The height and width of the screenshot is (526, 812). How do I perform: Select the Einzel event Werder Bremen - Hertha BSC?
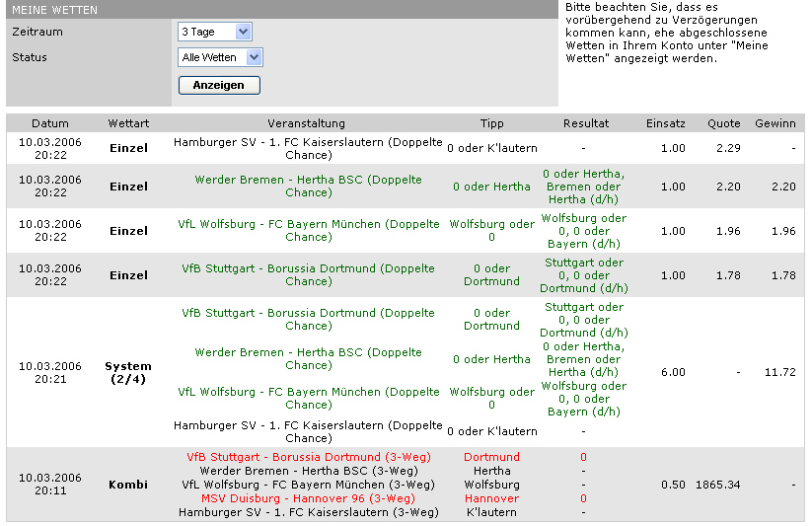(x=308, y=187)
